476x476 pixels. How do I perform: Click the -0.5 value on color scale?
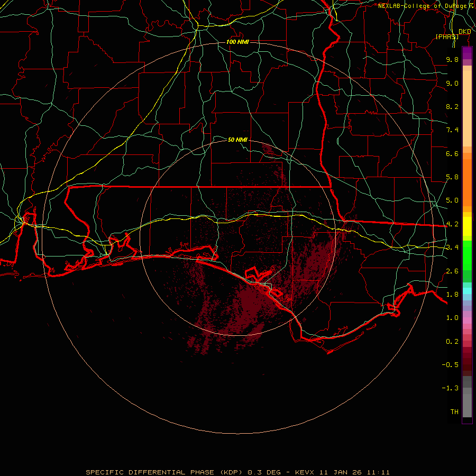point(450,365)
